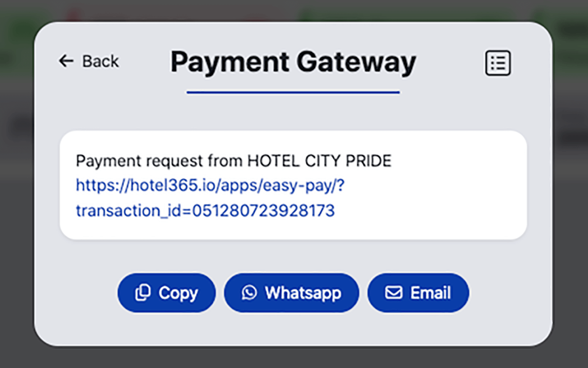
Task: Go back using the Back label
Action: pos(101,61)
